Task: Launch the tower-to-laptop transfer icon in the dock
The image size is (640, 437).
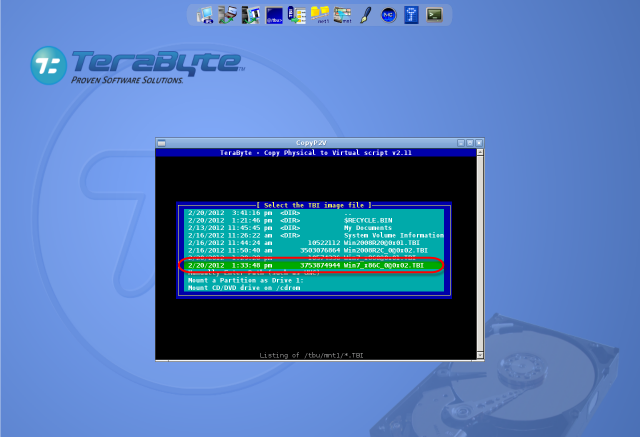Action: 227,15
